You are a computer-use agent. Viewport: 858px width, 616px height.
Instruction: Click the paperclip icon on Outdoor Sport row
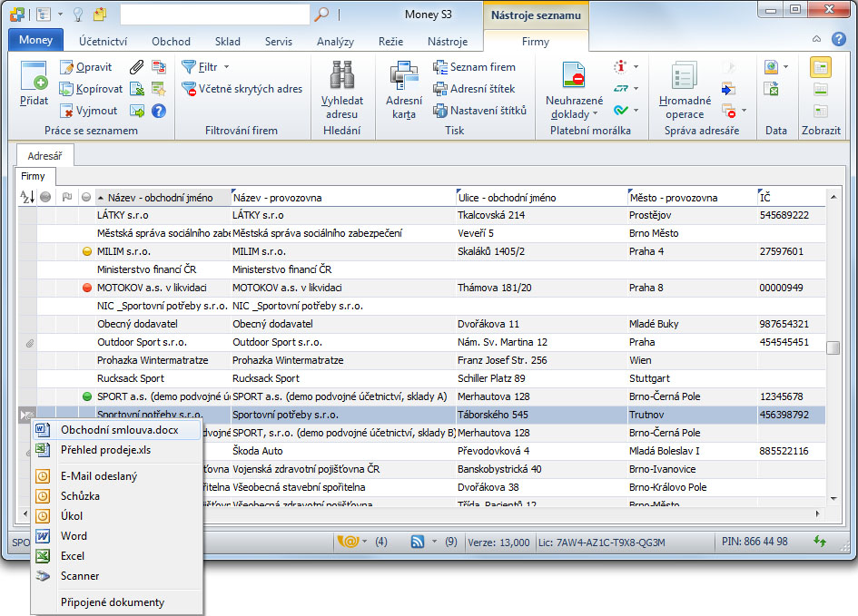[30, 343]
